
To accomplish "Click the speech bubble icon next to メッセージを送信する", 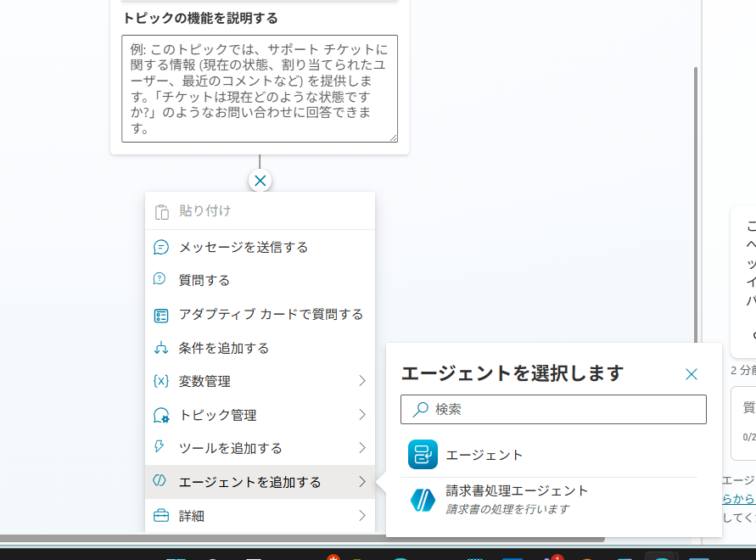I will click(x=161, y=247).
